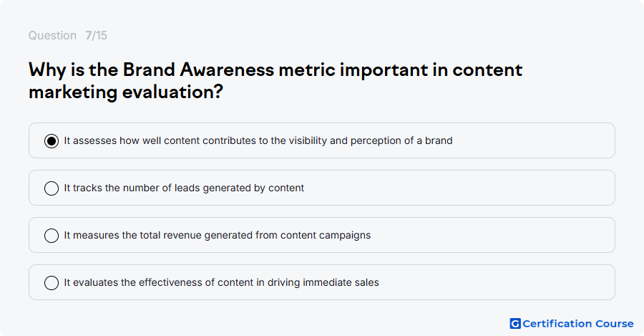Click the word "Course" in the watermark
This screenshot has width=644, height=336.
point(615,324)
